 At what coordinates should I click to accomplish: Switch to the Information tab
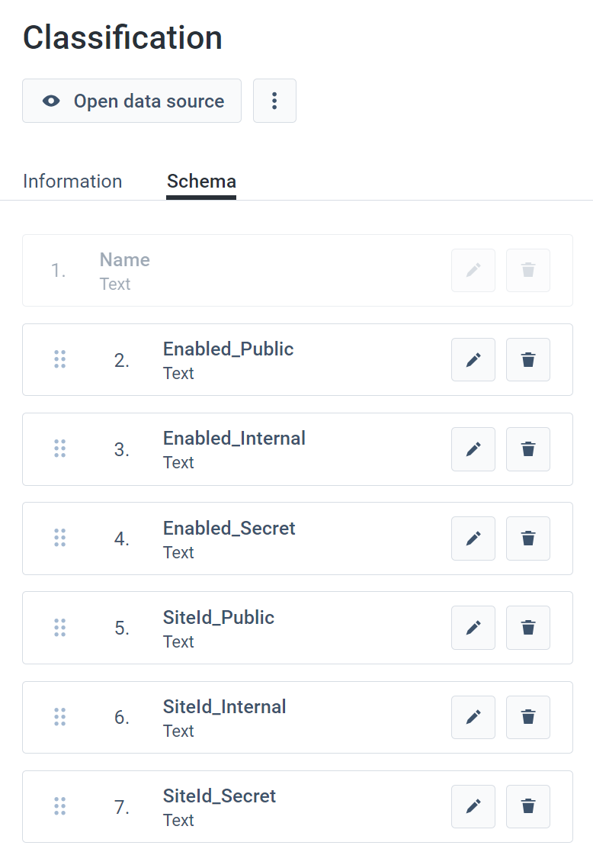[x=72, y=182]
